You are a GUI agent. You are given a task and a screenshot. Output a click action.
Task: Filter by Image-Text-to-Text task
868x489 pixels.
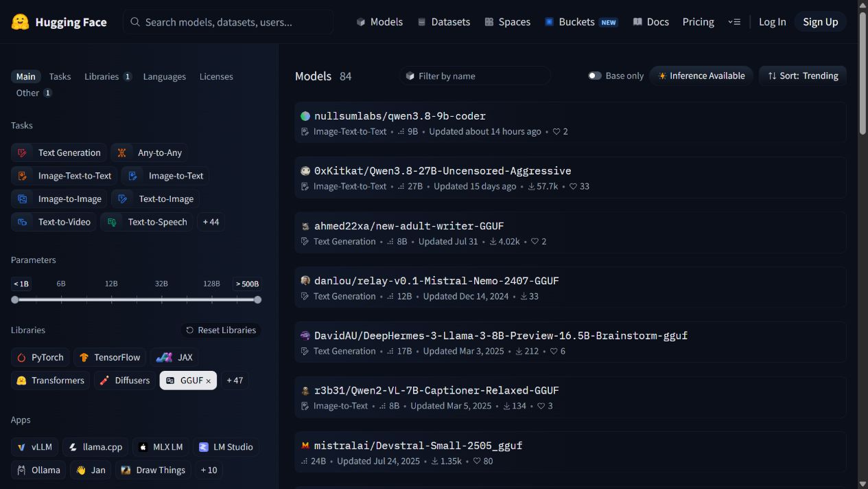coord(64,176)
